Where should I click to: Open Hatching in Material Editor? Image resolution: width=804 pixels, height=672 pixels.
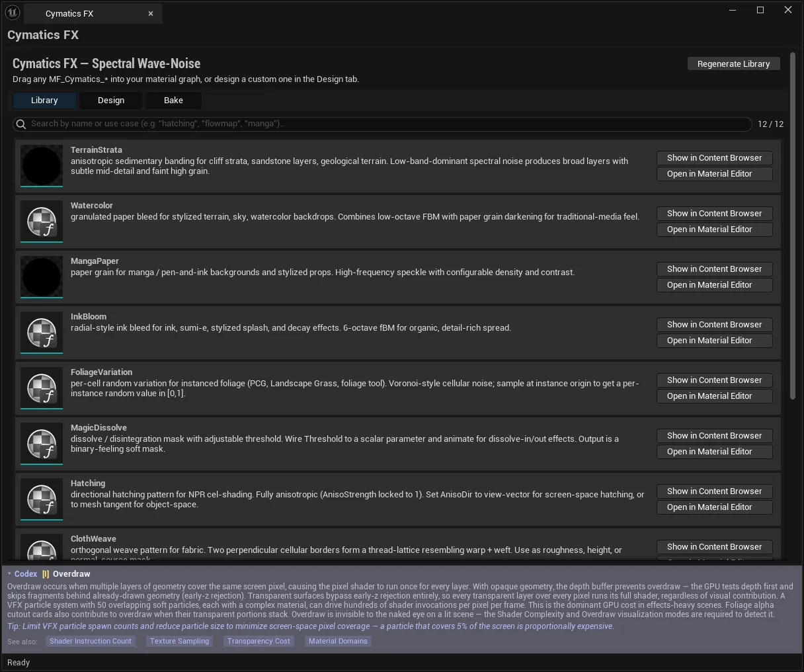click(x=715, y=507)
